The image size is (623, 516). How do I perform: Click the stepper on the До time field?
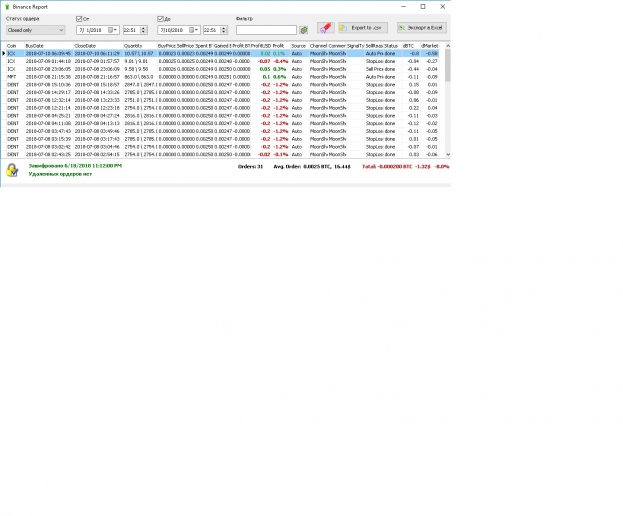coord(224,30)
